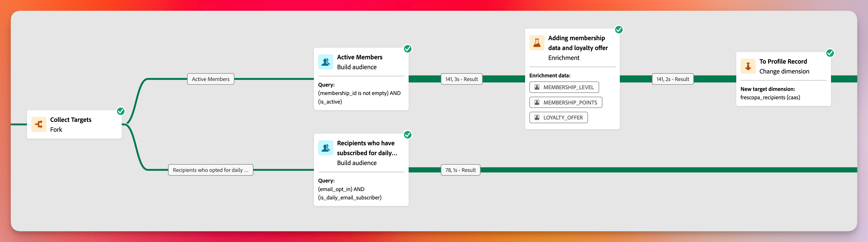Click the membership_id query text
The image size is (868, 242).
point(359,97)
